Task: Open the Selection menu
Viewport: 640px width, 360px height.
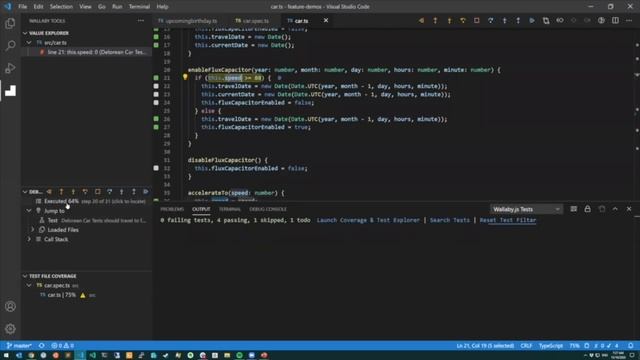Action: coord(61,7)
